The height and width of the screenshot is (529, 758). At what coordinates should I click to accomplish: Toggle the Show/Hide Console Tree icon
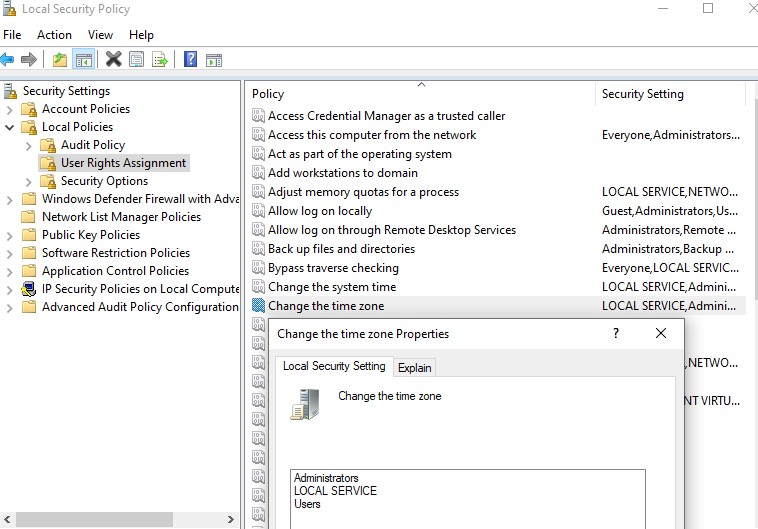[84, 60]
